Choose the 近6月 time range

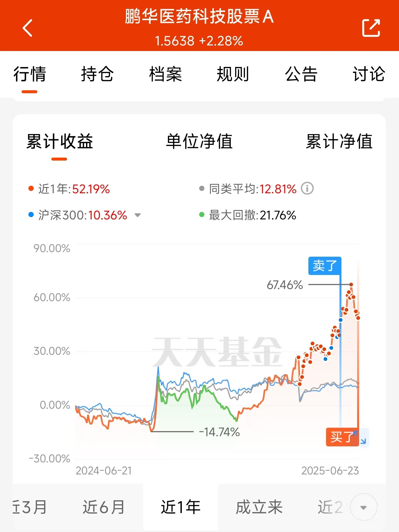pos(103,507)
